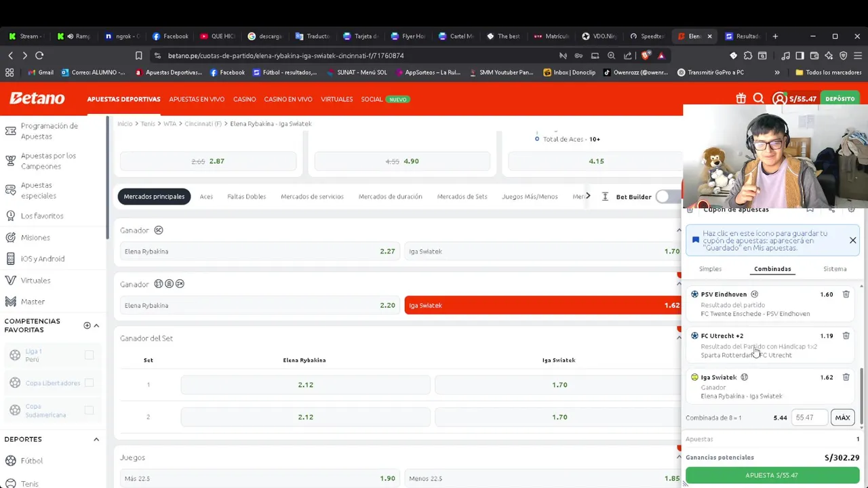This screenshot has height=488, width=868.
Task: Open the Brave Rewards triangle icon
Action: [661, 56]
